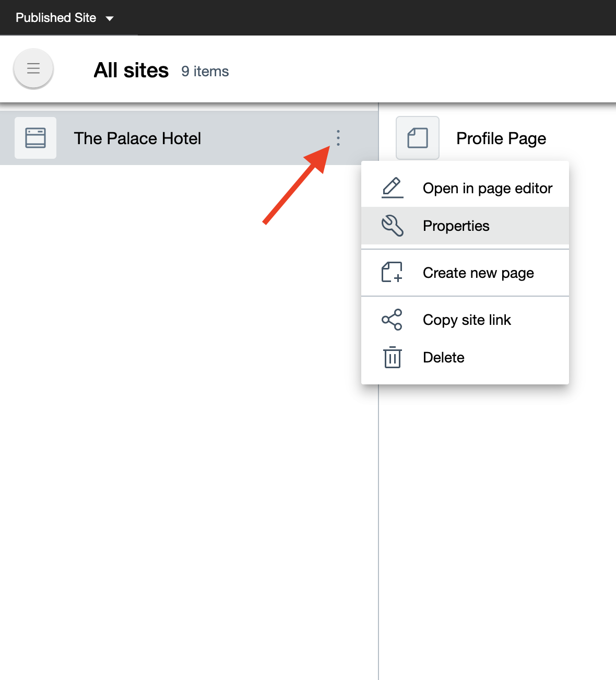Click the pencil icon beside Open in page editor
Viewport: 616px width, 680px height.
click(x=392, y=187)
